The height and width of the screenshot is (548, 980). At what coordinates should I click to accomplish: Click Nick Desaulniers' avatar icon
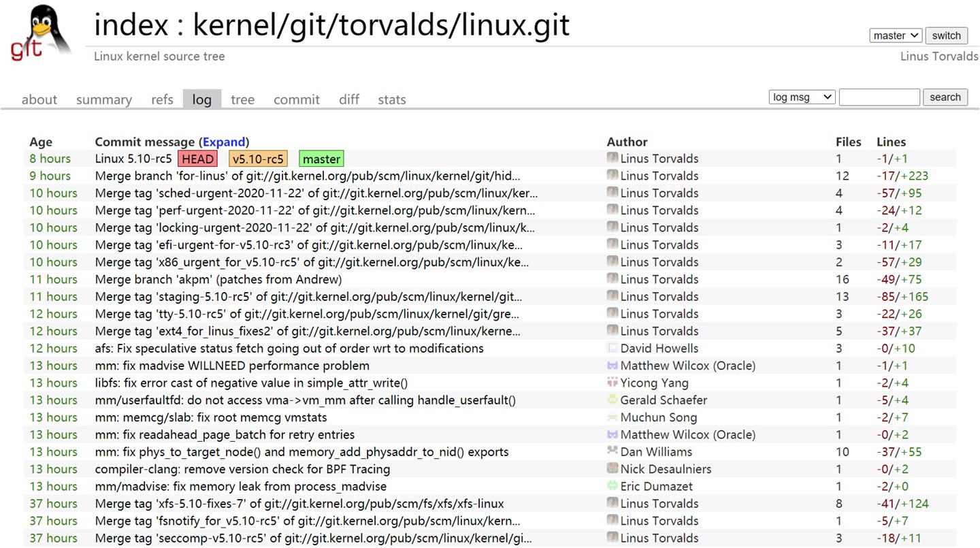coord(611,468)
